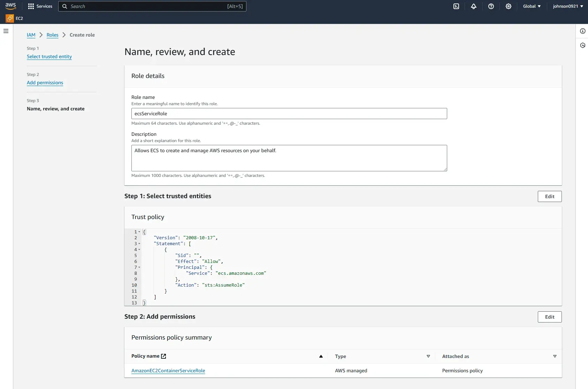Open the EC2 console shortcut icon

coord(10,18)
